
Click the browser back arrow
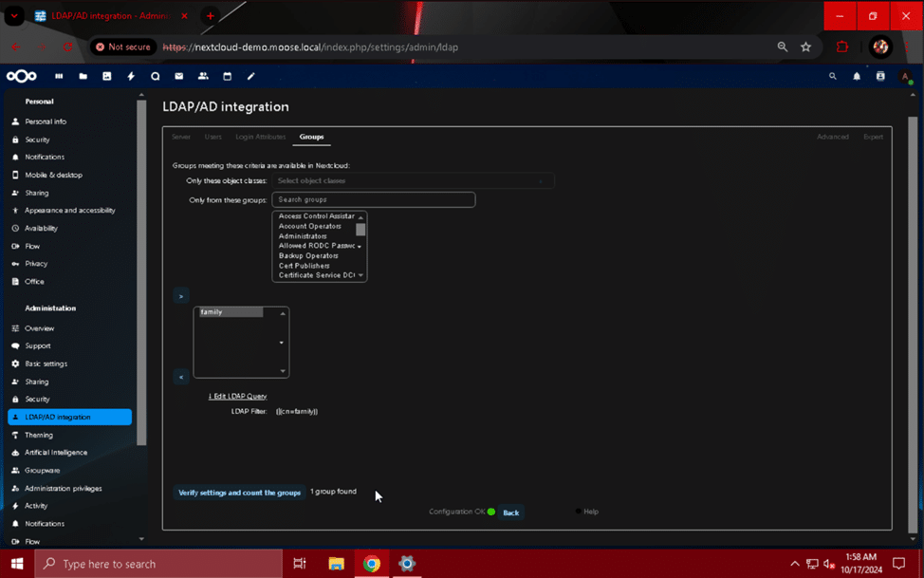point(16,47)
